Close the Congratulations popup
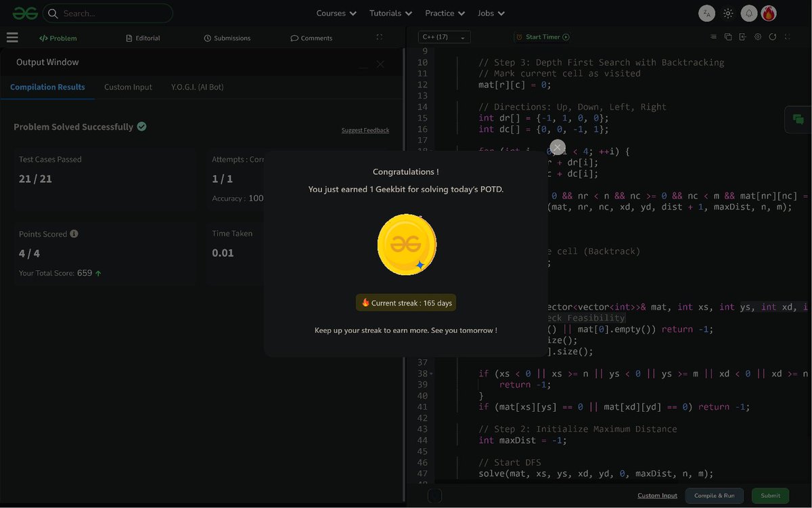This screenshot has width=812, height=508. click(557, 147)
